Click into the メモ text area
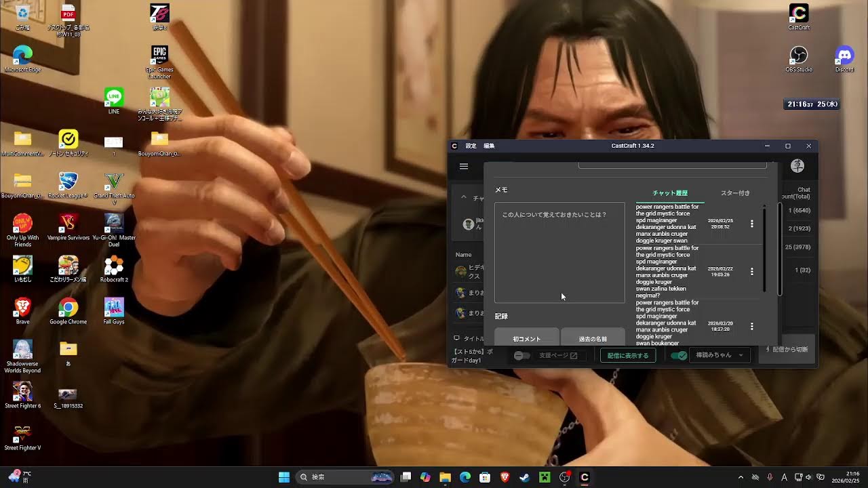 click(559, 252)
